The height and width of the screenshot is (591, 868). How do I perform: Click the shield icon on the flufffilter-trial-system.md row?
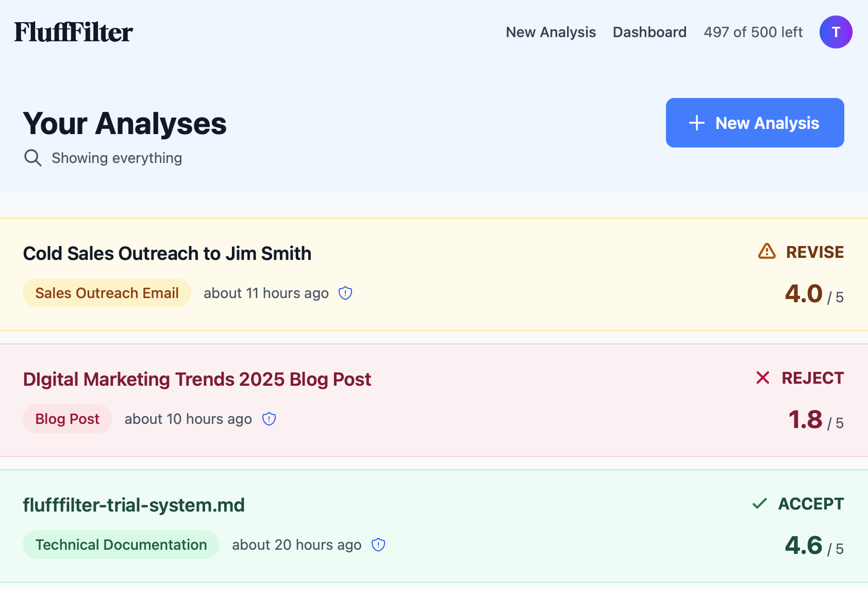(378, 545)
